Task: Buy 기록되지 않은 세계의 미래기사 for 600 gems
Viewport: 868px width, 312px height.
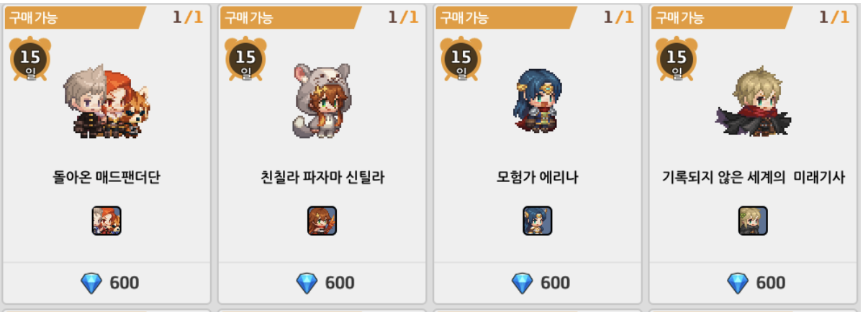Action: (753, 283)
